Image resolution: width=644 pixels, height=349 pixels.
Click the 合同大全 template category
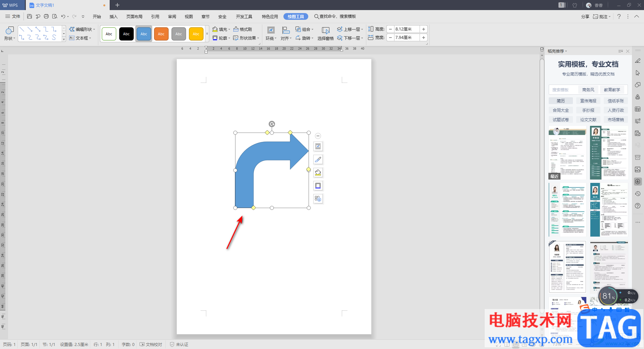tap(561, 110)
